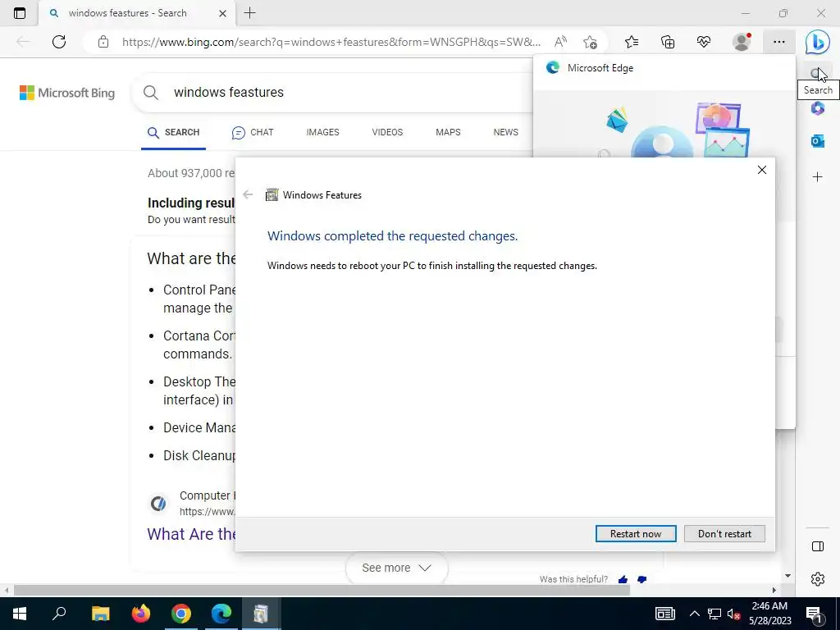Switch to Edge on taskbar
This screenshot has width=840, height=630.
pyautogui.click(x=221, y=614)
